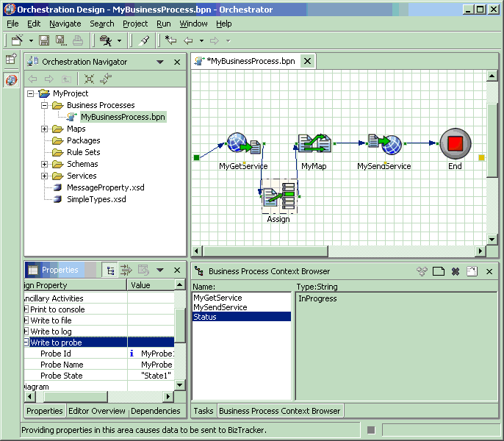Switch to the Dependencies tab

[156, 411]
